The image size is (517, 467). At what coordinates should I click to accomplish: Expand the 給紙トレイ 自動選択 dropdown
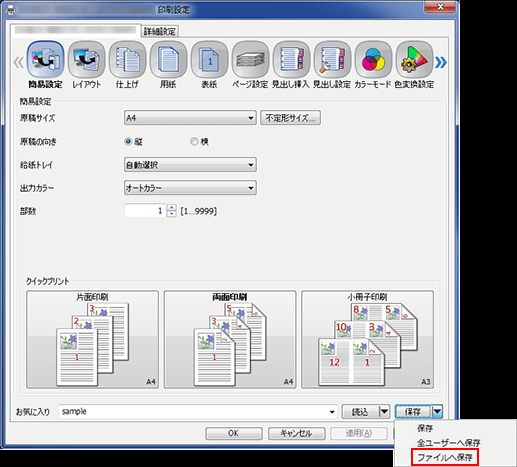pyautogui.click(x=190, y=165)
